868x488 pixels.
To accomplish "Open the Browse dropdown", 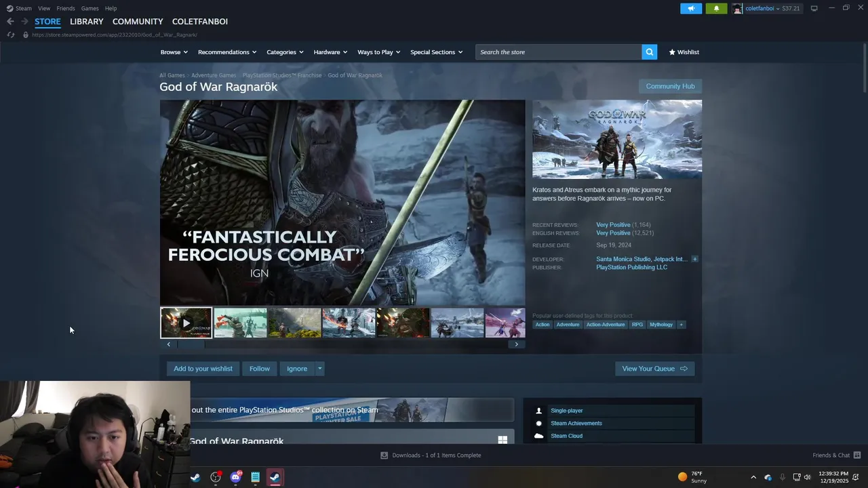I will (174, 52).
